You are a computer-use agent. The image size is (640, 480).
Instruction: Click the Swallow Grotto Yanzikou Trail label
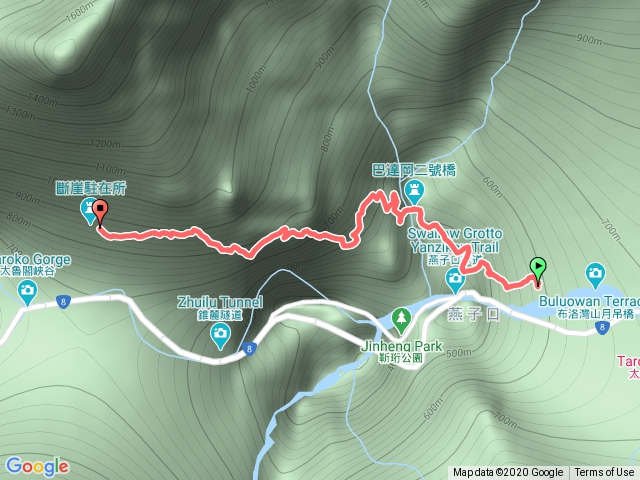454,240
